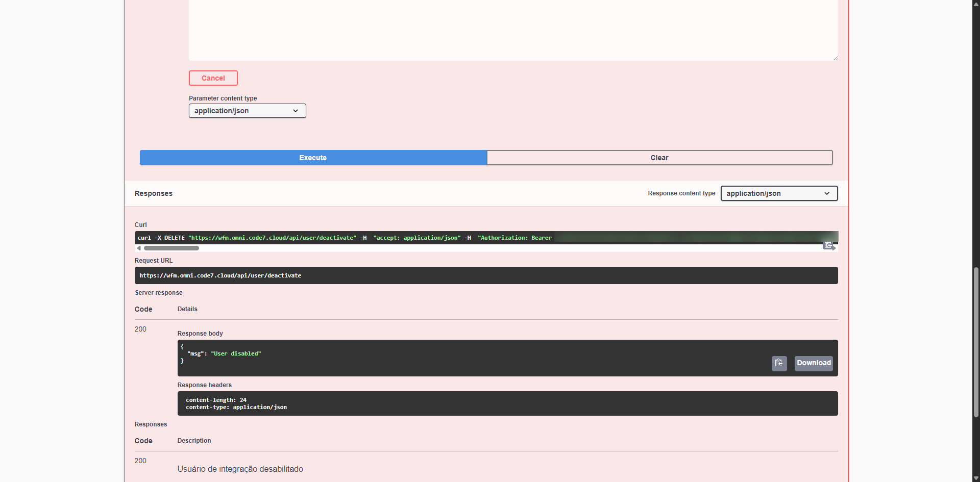Screen dimensions: 980x482
Task: Click the page scrollbar up arrow
Action: [976, 4]
